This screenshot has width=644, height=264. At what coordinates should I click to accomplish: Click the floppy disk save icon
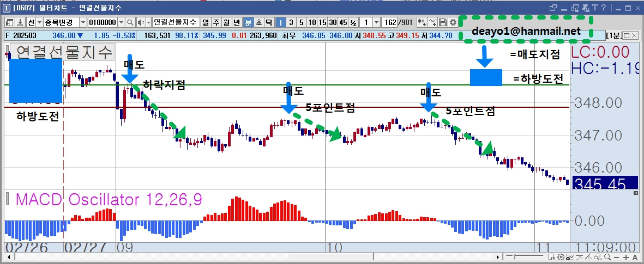point(443,22)
